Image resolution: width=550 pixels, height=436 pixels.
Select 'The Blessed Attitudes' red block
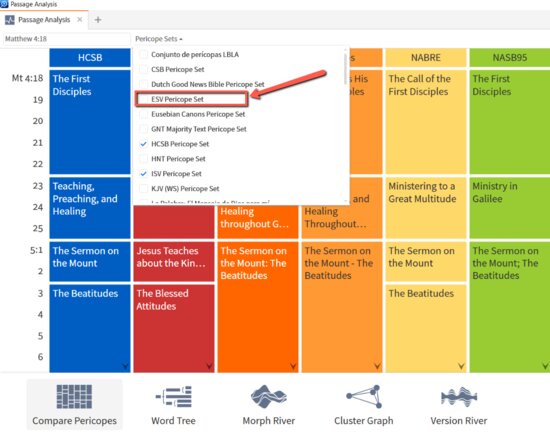point(174,328)
